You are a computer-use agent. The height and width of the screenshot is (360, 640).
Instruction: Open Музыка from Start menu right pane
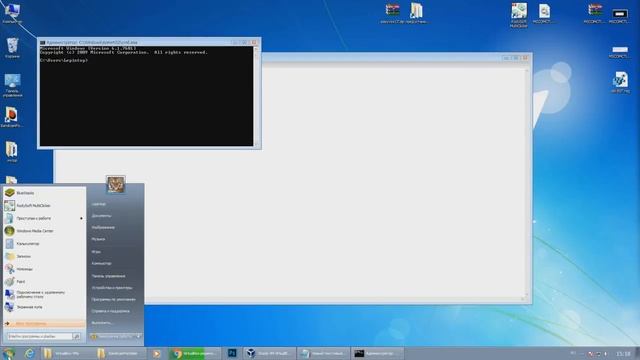point(98,239)
